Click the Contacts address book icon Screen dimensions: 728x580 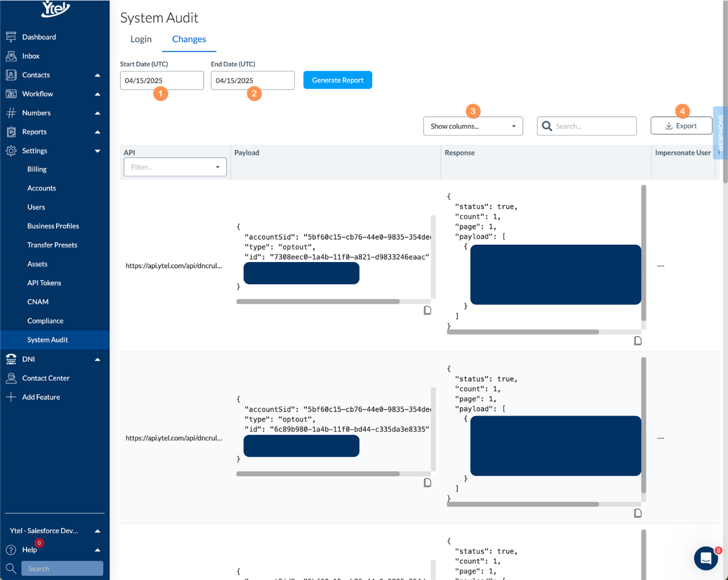tap(11, 75)
